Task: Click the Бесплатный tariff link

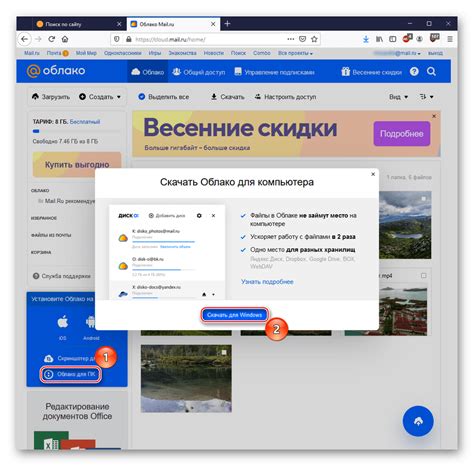Action: [x=85, y=122]
